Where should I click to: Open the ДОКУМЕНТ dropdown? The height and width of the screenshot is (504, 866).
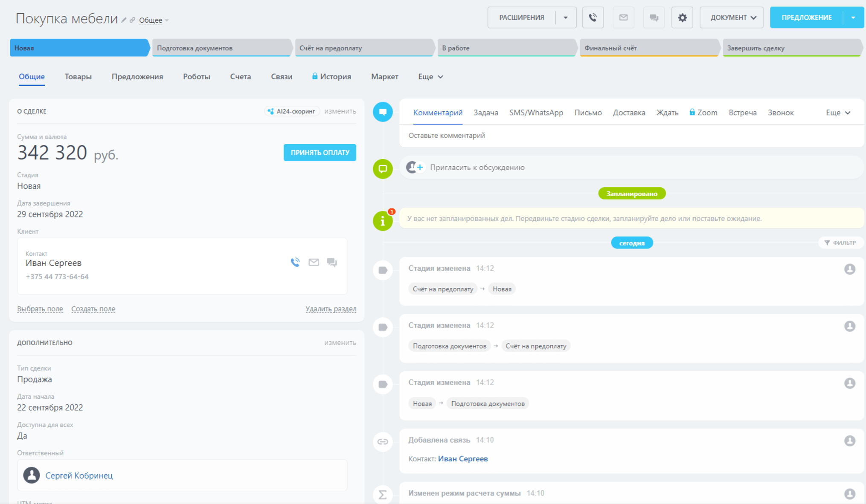tap(731, 17)
